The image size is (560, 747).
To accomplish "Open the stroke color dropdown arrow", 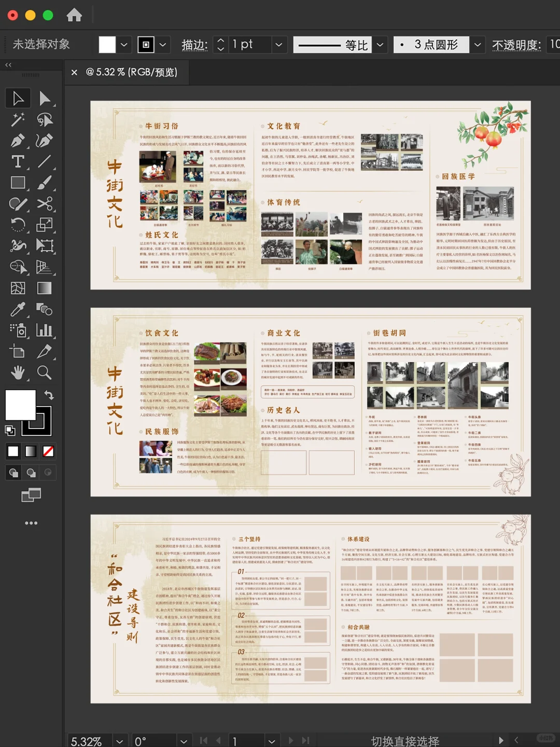I will pos(163,45).
